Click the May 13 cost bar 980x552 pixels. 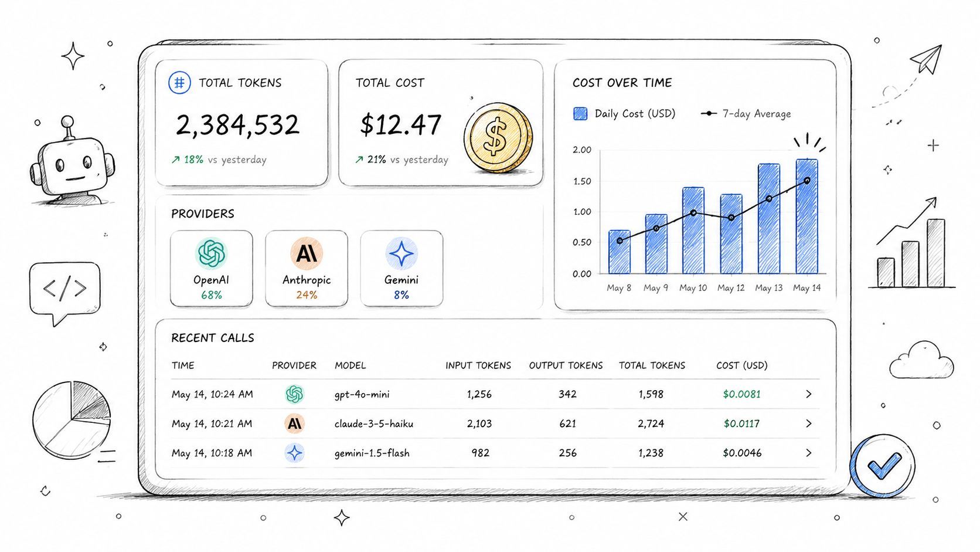tap(769, 219)
